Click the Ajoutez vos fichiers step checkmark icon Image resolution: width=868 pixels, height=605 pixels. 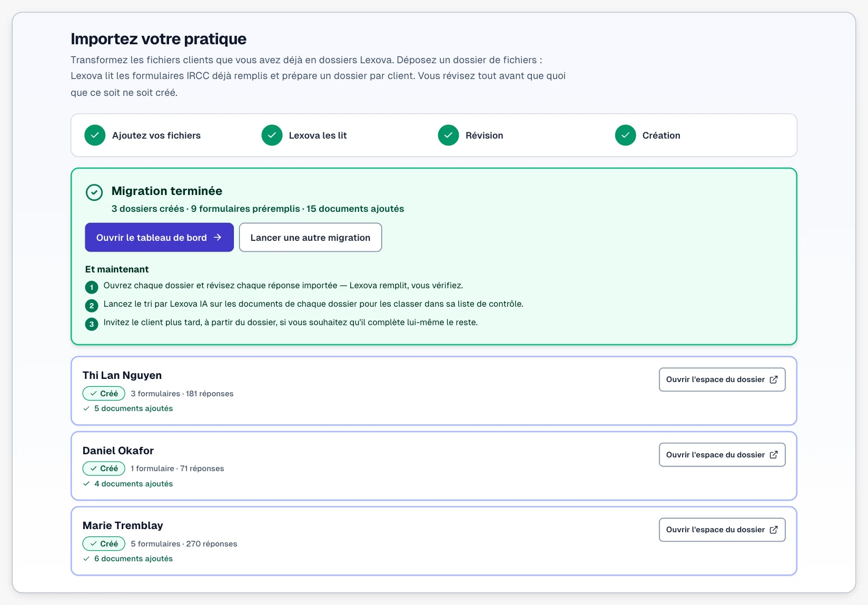pos(95,135)
